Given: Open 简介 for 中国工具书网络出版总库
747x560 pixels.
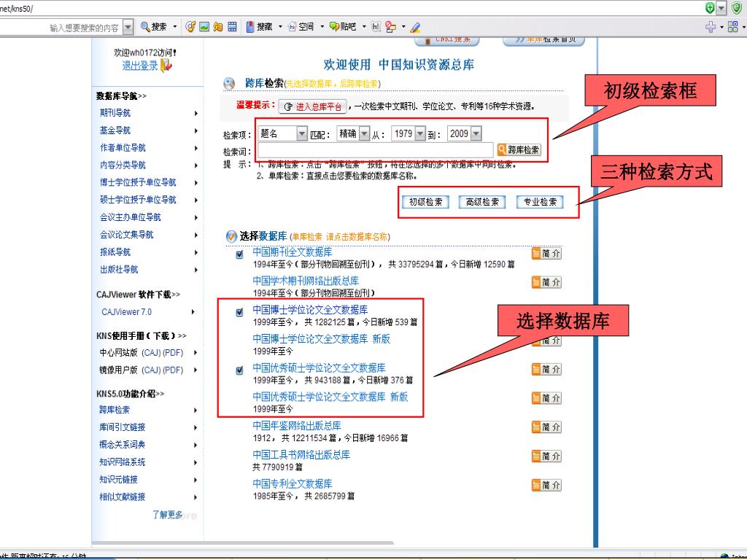Looking at the screenshot, I should (x=546, y=456).
